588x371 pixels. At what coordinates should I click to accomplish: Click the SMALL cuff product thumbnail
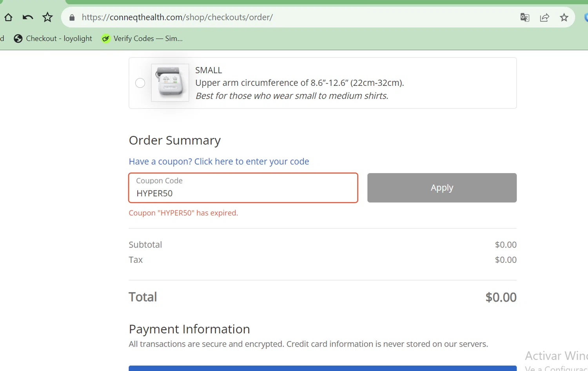tap(170, 83)
